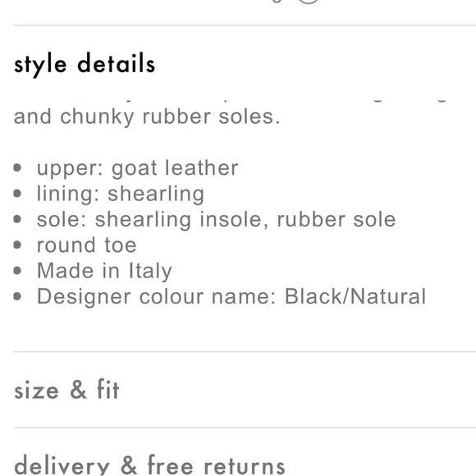The width and height of the screenshot is (476, 476).
Task: Click the 'round toe' detail line
Action: pyautogui.click(x=86, y=245)
